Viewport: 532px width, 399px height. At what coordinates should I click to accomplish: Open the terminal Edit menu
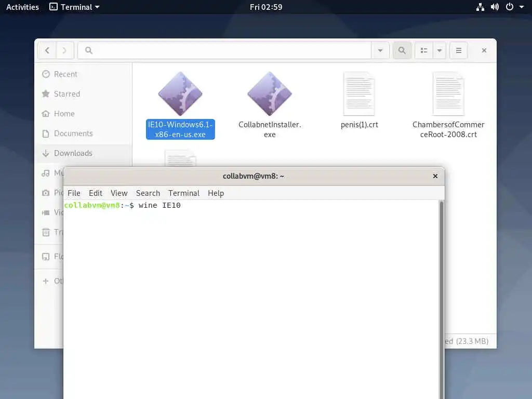point(96,193)
